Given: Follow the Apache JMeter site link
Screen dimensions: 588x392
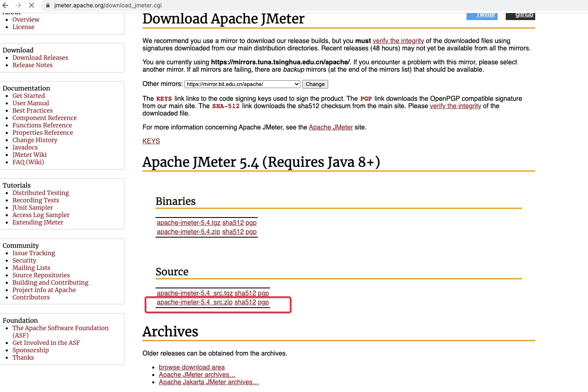Looking at the screenshot, I should (331, 127).
